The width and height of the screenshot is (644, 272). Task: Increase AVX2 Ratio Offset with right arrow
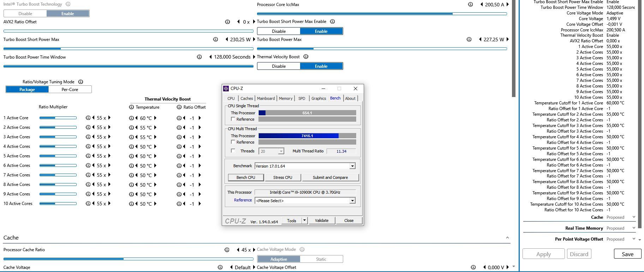point(254,22)
